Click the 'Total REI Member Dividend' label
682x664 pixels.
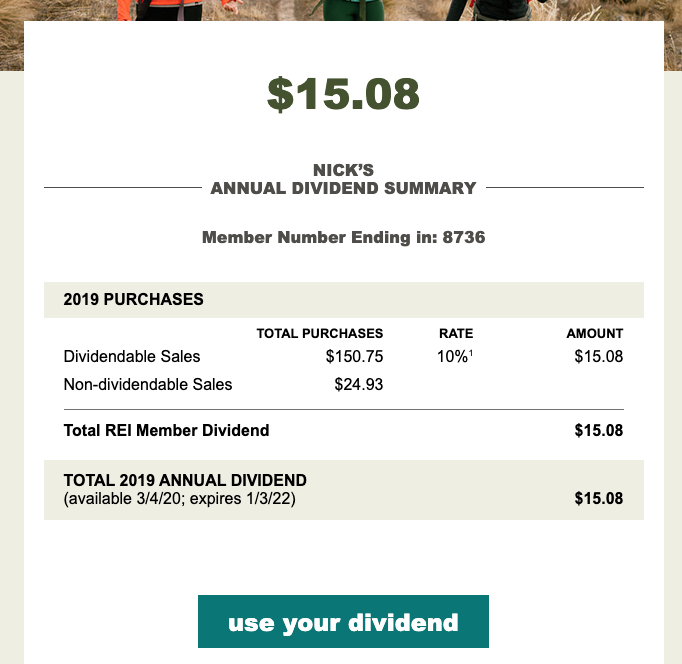[167, 430]
